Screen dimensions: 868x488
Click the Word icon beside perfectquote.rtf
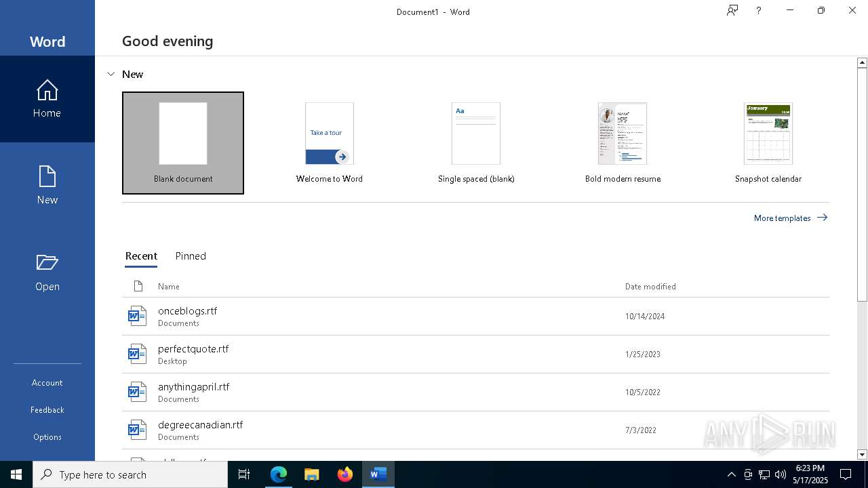click(138, 354)
